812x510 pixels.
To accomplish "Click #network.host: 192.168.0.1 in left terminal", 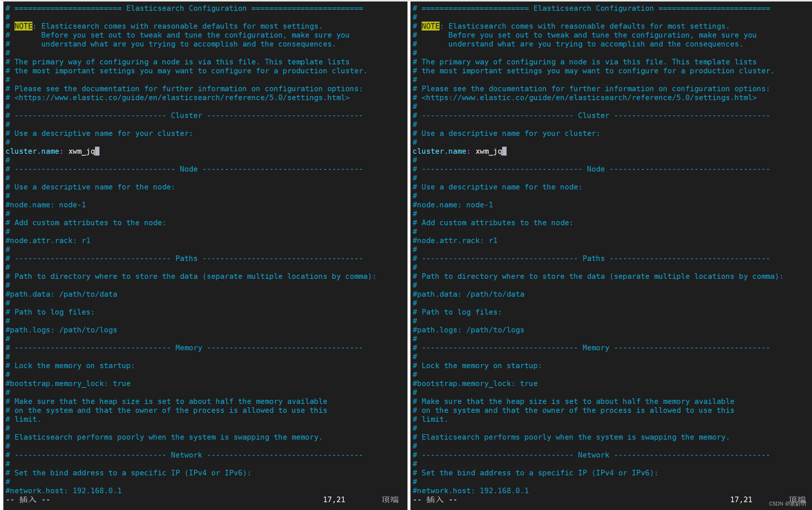I will pyautogui.click(x=64, y=491).
